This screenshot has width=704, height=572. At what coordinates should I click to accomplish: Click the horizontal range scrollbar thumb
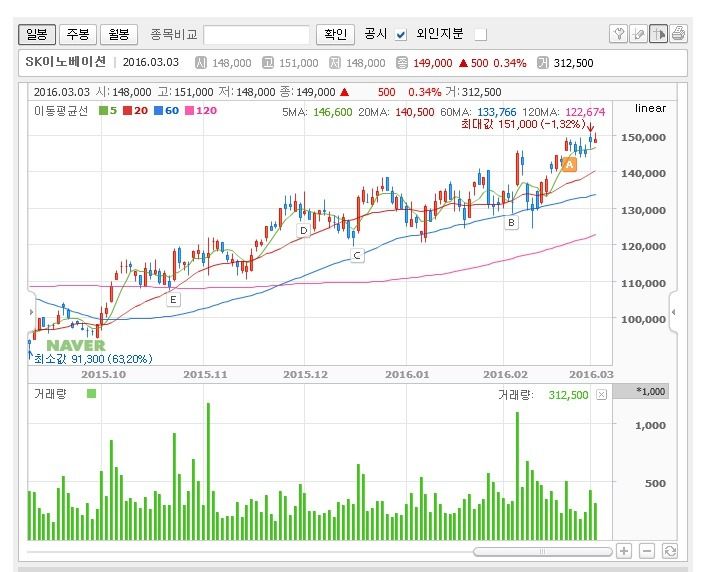pos(542,551)
